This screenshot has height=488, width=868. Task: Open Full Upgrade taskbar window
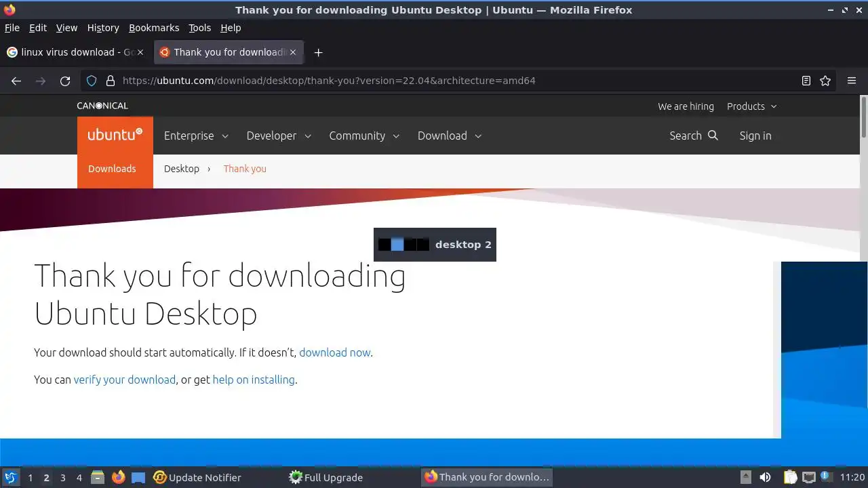pos(326,477)
